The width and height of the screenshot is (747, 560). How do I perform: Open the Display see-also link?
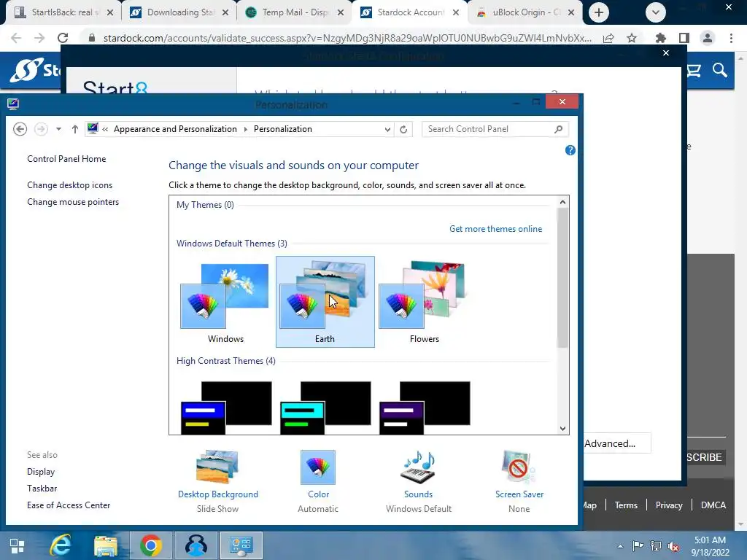[x=41, y=472]
